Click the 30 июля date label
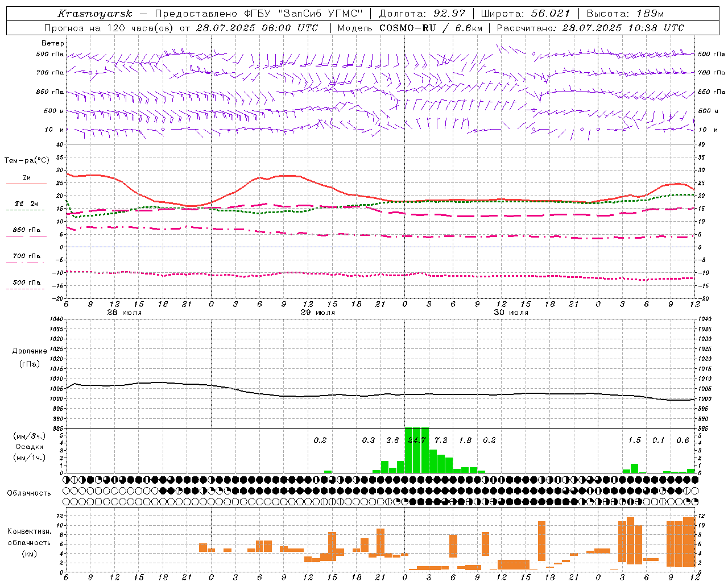 click(511, 313)
